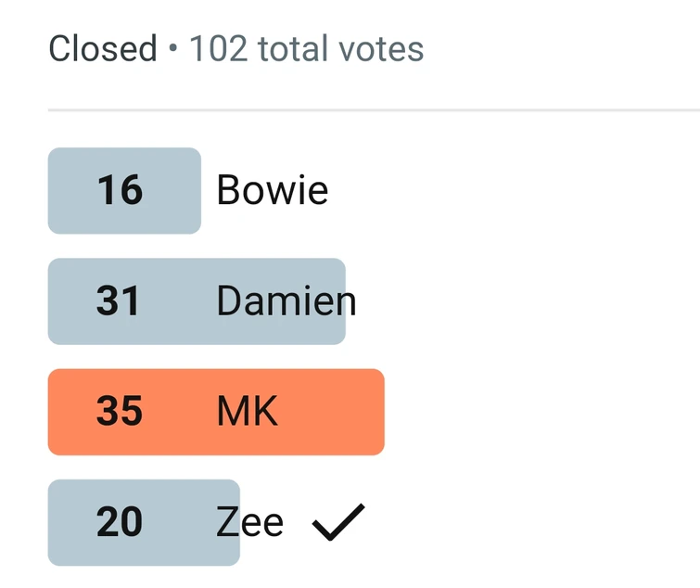Click Damien's vote count of 31
700x588 pixels.
click(119, 301)
